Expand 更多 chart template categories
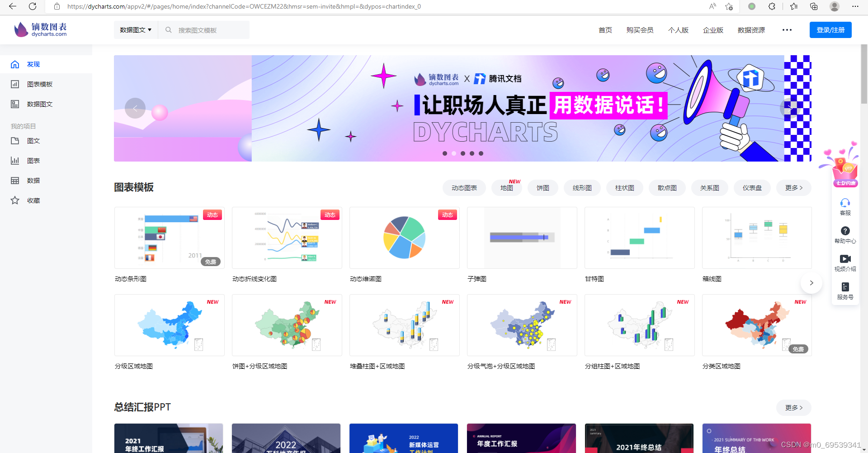This screenshot has height=453, width=868. [x=794, y=188]
